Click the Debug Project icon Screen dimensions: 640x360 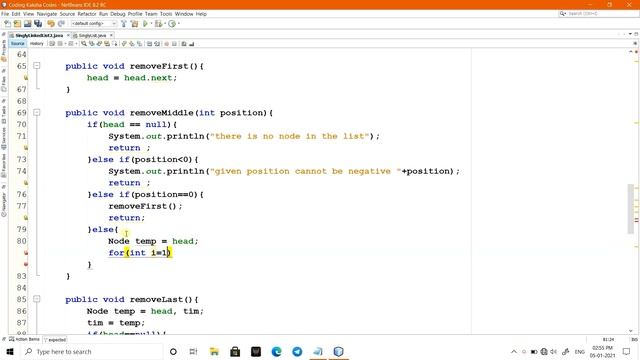158,24
